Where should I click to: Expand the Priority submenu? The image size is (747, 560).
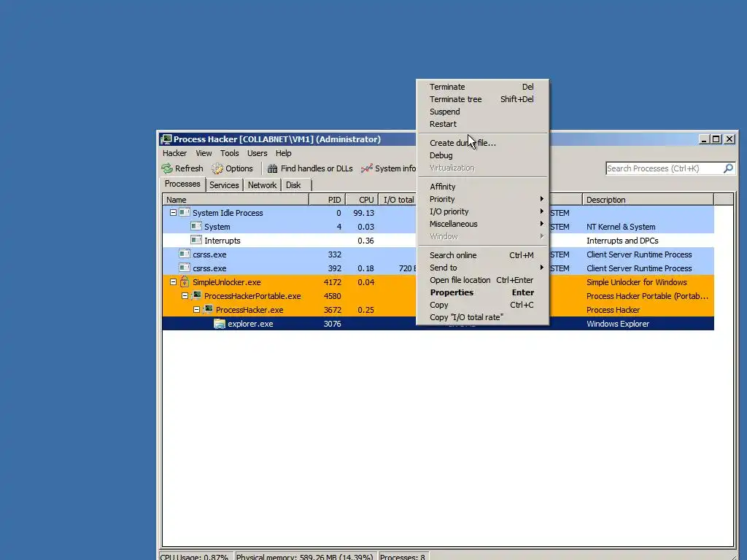coord(483,199)
